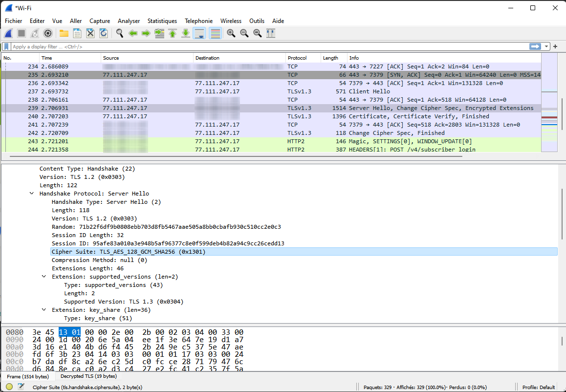Select the Session ID line in details
Image resolution: width=566 pixels, height=392 pixels.
click(168, 243)
